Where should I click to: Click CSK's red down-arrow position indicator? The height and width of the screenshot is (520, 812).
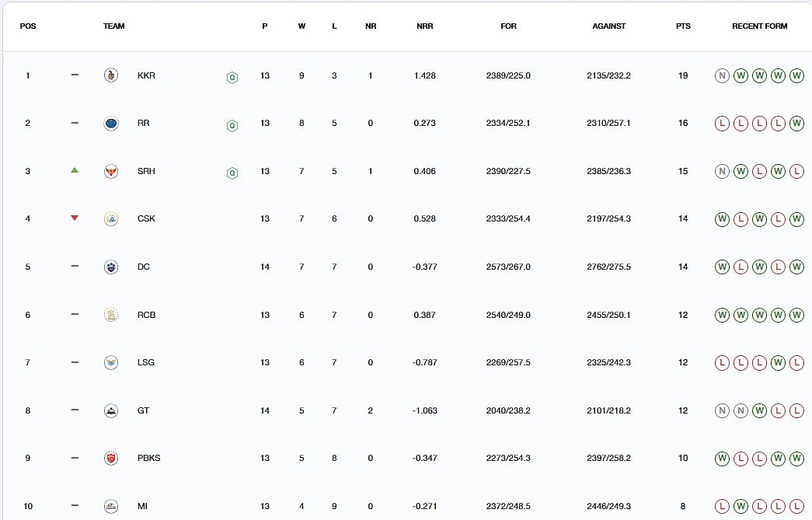tap(75, 218)
